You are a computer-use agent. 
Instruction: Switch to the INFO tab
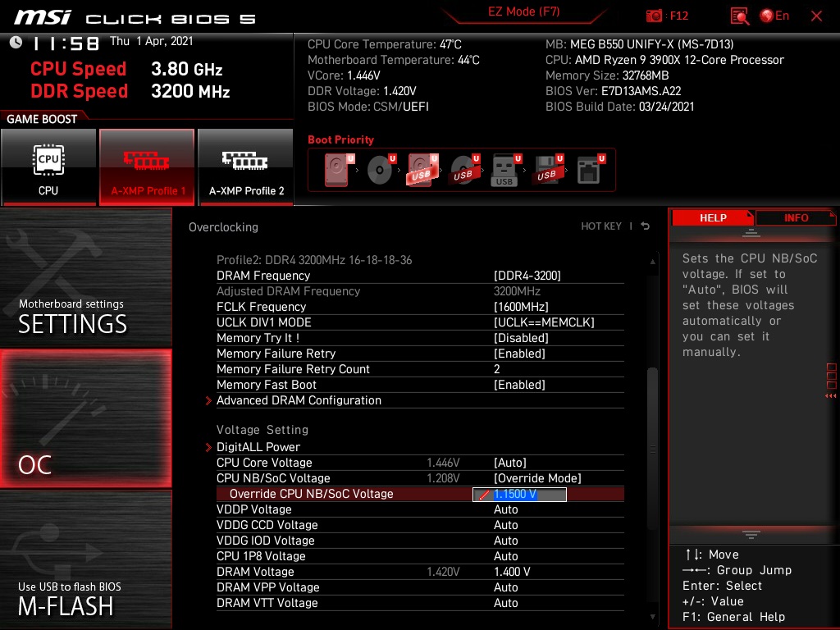(796, 218)
